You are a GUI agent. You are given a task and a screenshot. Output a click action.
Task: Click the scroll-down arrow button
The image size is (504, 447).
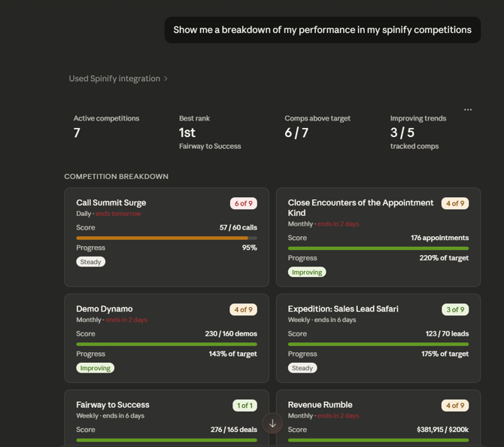[272, 424]
